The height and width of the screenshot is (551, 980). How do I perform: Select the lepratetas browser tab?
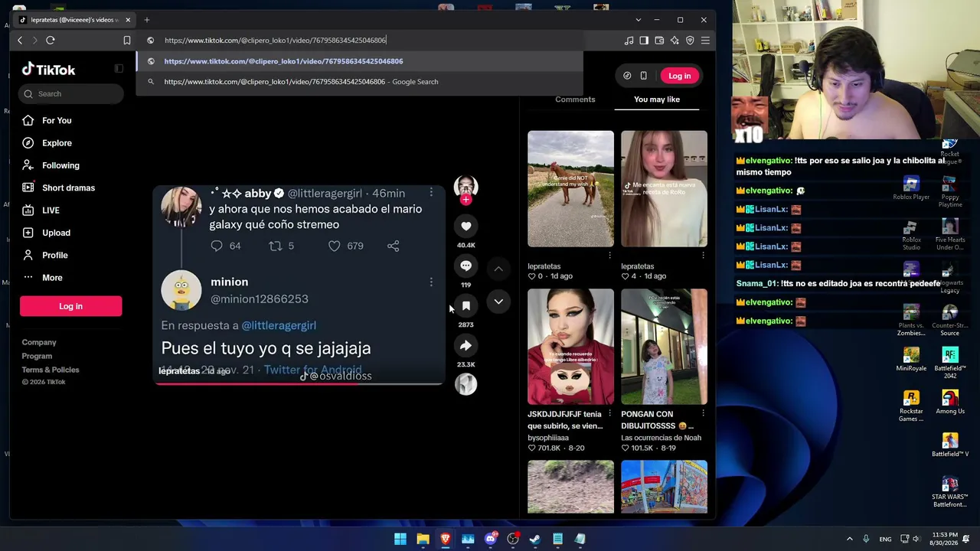point(74,20)
